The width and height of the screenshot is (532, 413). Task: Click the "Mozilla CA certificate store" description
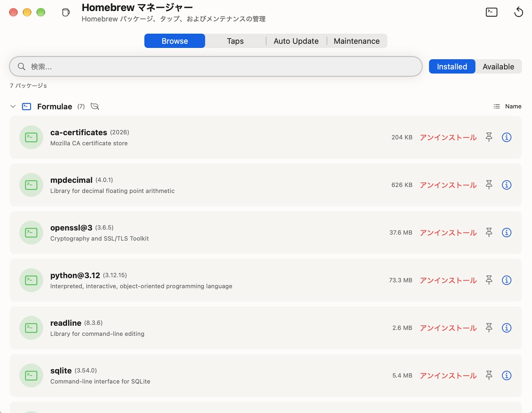point(89,143)
